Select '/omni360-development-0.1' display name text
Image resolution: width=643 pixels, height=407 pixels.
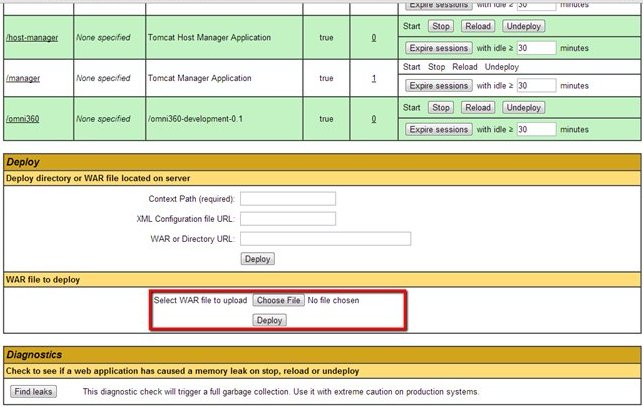point(195,119)
